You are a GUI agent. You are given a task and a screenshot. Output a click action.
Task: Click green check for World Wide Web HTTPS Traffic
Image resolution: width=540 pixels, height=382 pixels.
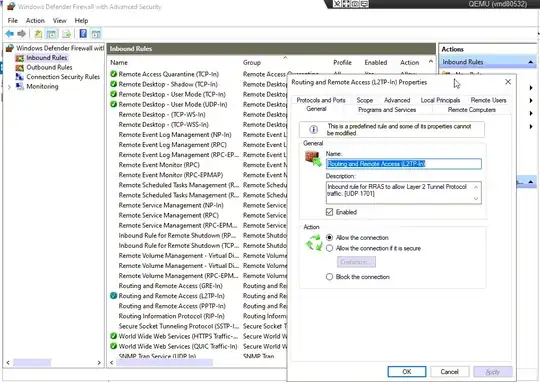tap(113, 336)
